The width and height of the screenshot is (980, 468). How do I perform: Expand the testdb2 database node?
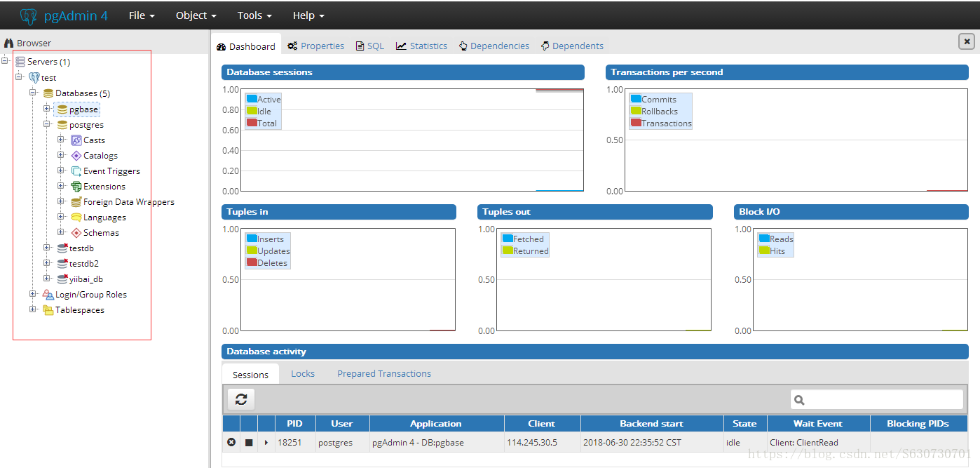point(47,262)
